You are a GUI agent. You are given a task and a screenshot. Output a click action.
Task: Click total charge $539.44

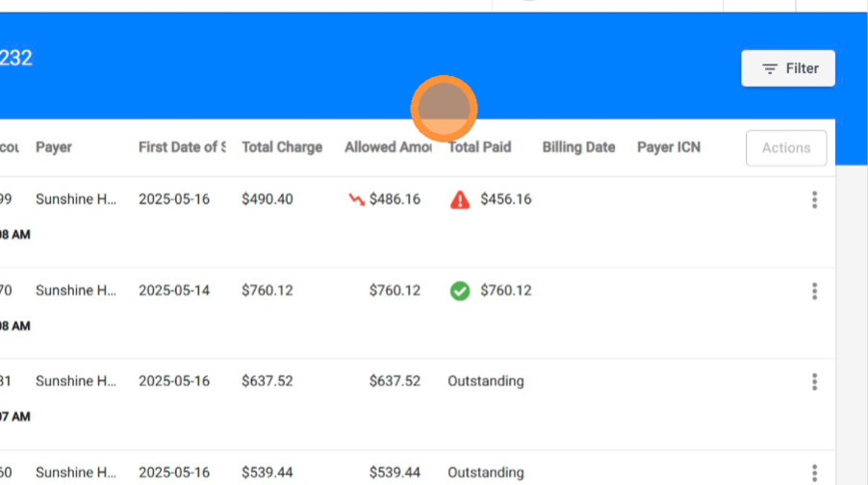click(267, 472)
